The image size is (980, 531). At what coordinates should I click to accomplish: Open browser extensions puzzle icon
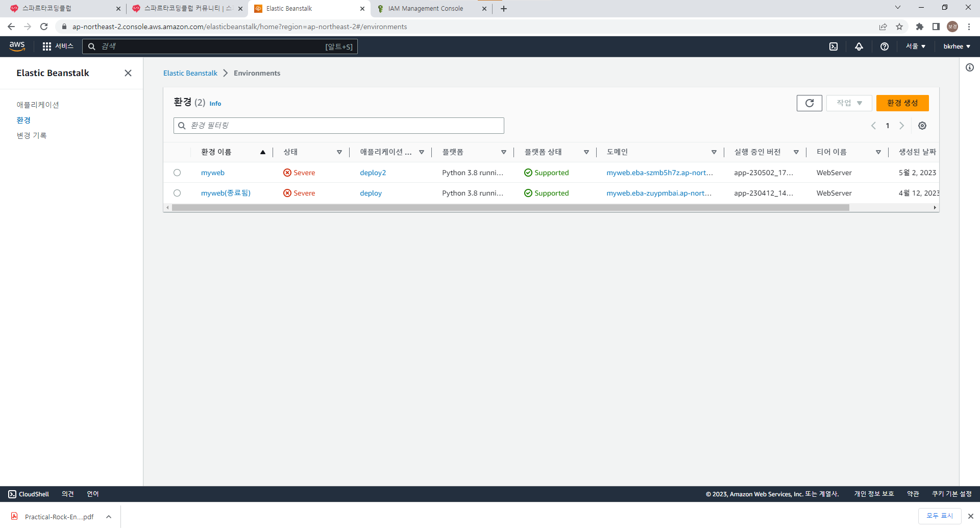click(x=920, y=27)
